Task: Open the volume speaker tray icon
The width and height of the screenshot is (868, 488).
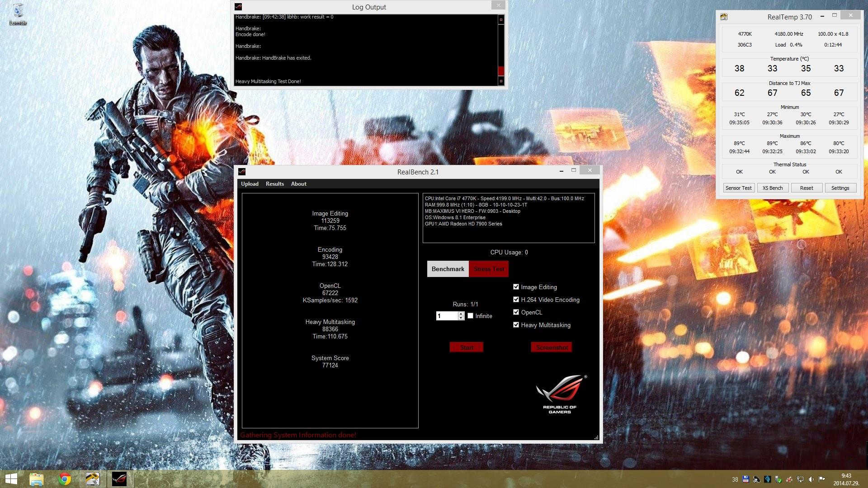Action: tap(811, 479)
